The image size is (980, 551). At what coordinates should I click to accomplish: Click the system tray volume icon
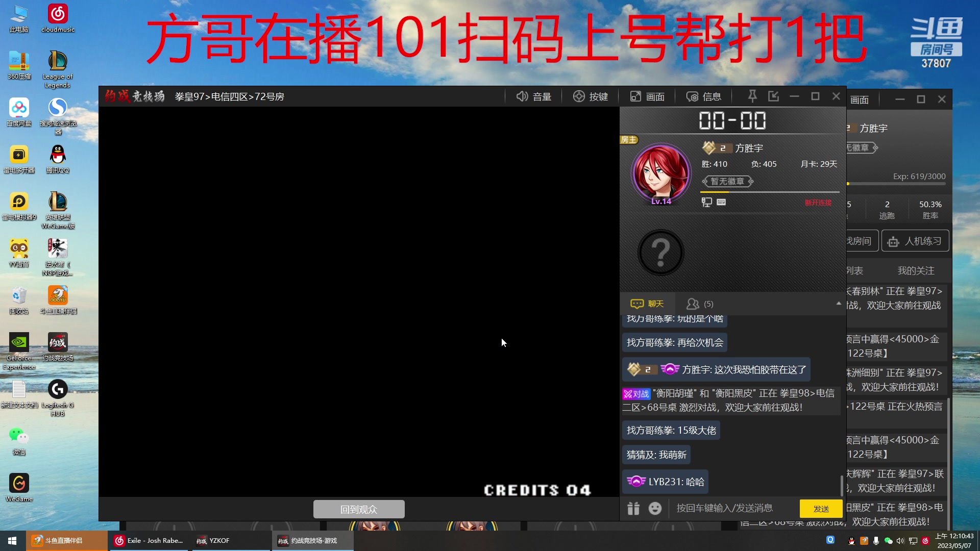pyautogui.click(x=900, y=541)
